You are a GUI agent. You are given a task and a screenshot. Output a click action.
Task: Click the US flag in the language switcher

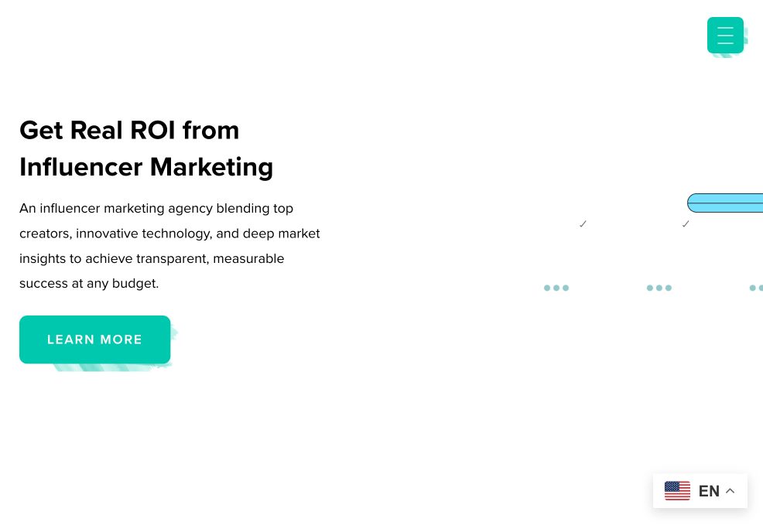click(x=677, y=490)
